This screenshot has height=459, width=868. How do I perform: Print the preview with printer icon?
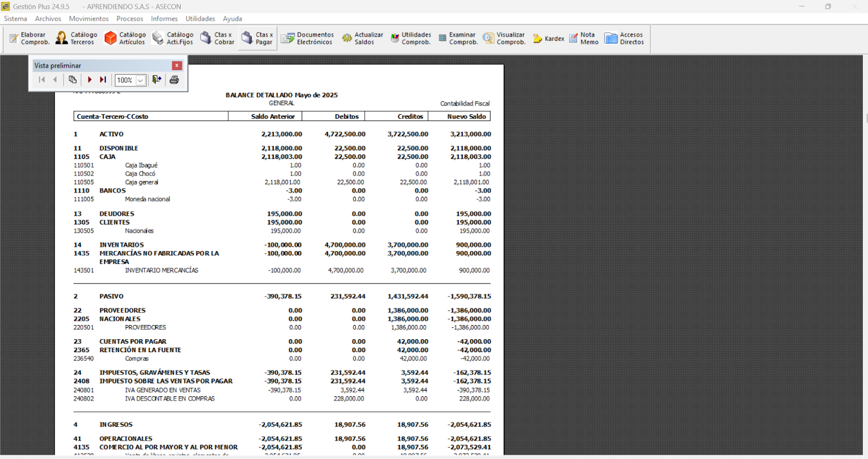[174, 80]
